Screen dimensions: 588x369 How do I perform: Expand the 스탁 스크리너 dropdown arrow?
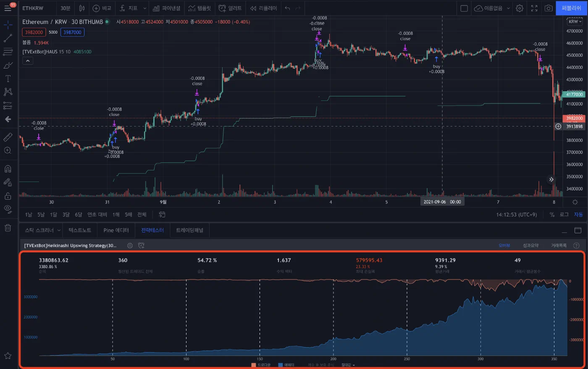(59, 230)
